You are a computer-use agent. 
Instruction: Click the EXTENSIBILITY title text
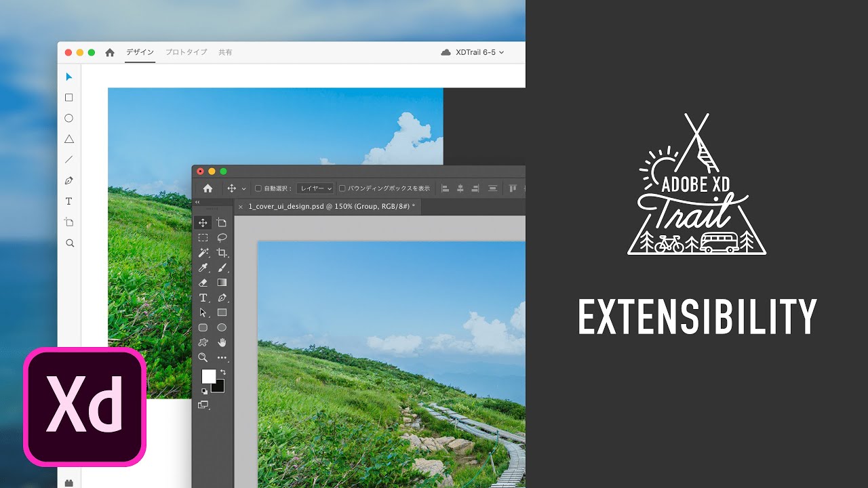click(697, 317)
